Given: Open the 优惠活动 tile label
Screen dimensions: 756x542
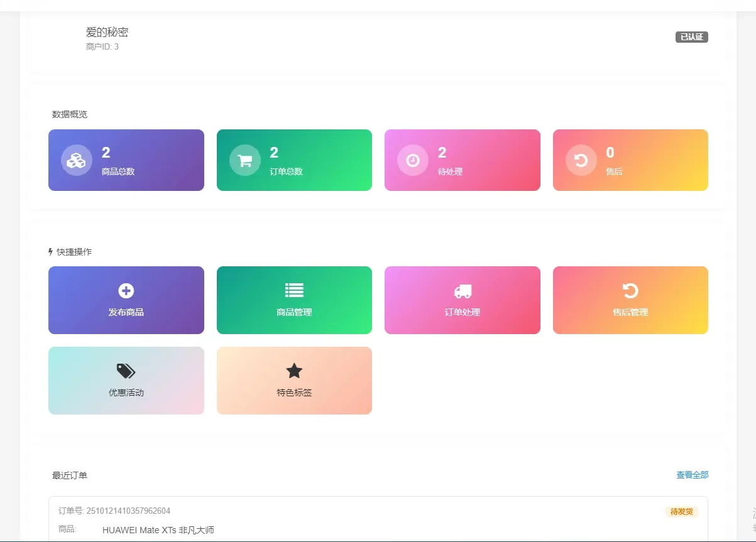Looking at the screenshot, I should 126,393.
